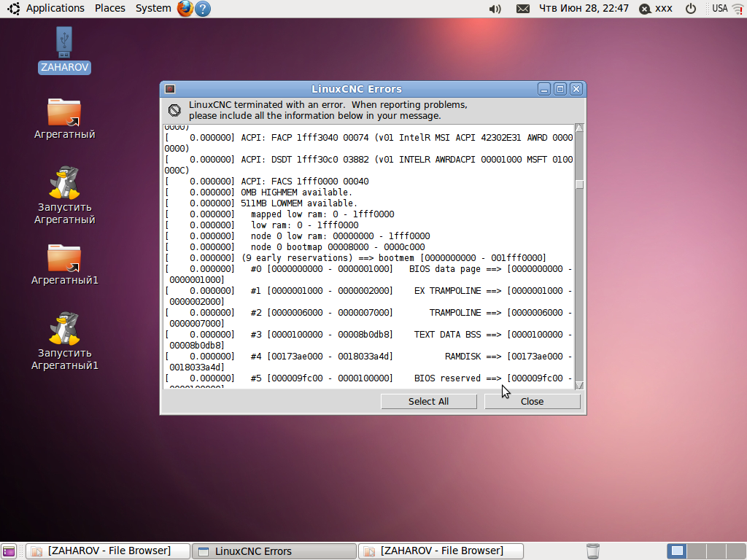This screenshot has height=560, width=747.
Task: Select the Агрегатный1 folder on desktop
Action: 64,265
